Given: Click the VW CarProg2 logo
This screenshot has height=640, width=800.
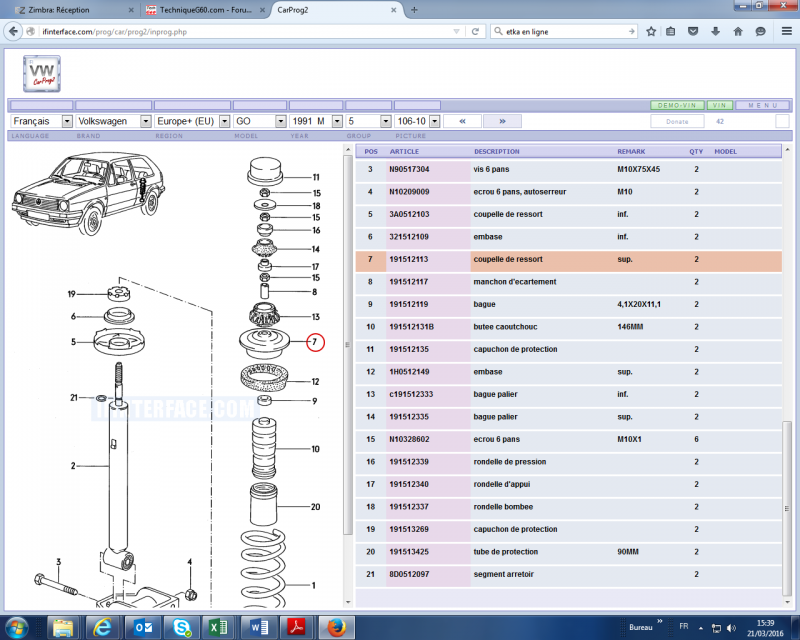Looking at the screenshot, I should (x=42, y=74).
